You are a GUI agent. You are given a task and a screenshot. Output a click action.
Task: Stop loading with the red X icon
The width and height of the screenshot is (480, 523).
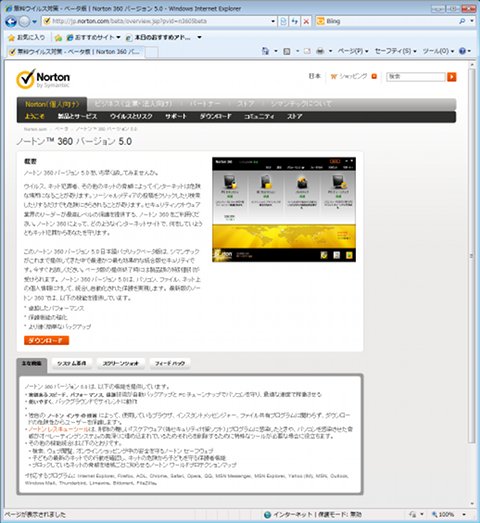(x=306, y=21)
